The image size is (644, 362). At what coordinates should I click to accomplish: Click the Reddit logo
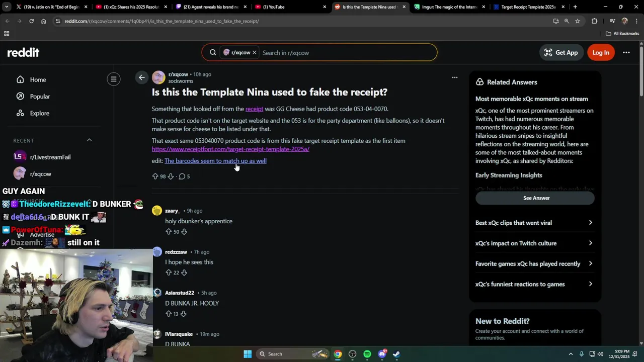[23, 52]
